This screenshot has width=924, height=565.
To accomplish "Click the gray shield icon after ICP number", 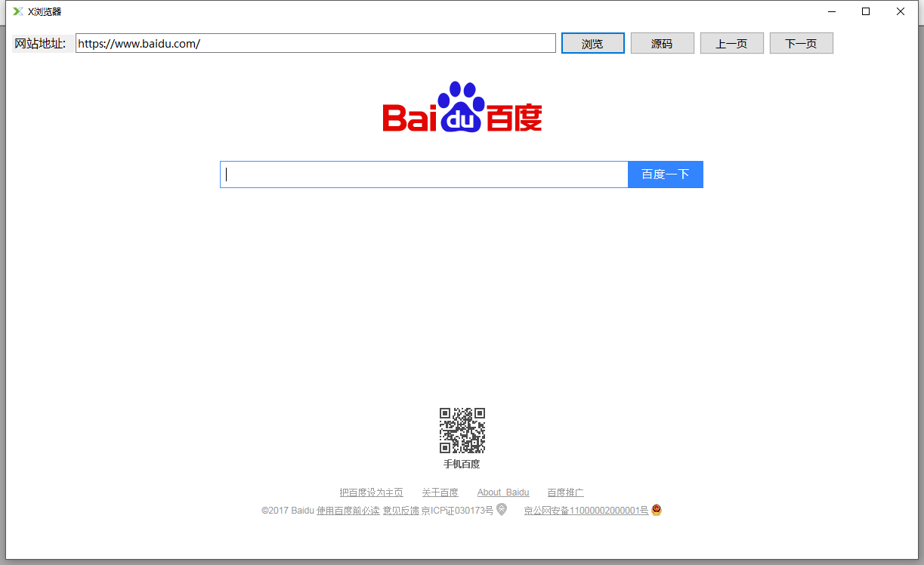I will 502,510.
